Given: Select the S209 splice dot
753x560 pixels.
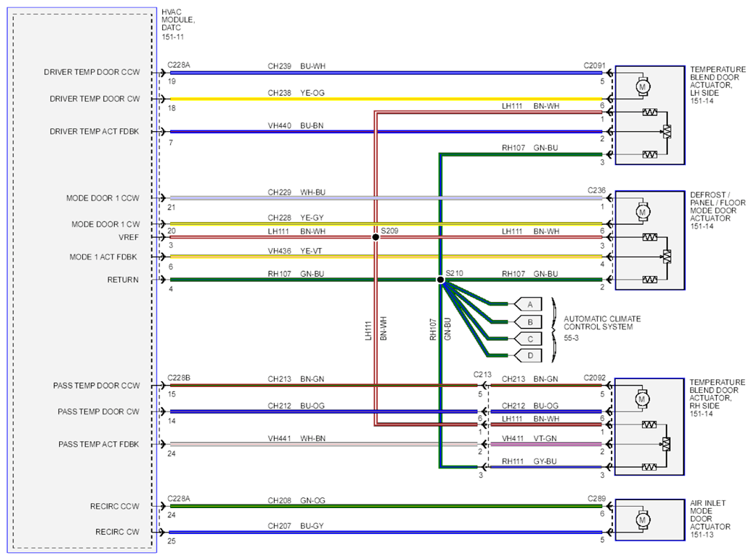Looking at the screenshot, I should pyautogui.click(x=376, y=237).
